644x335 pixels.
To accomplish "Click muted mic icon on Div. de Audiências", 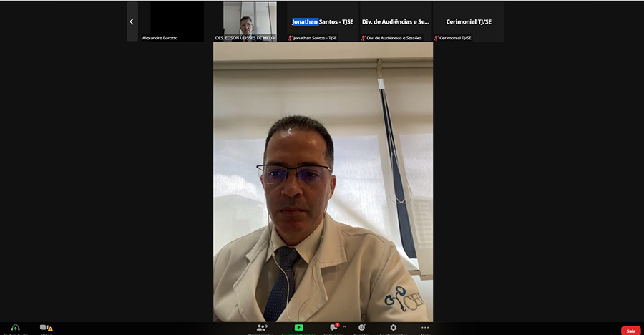I will point(364,38).
